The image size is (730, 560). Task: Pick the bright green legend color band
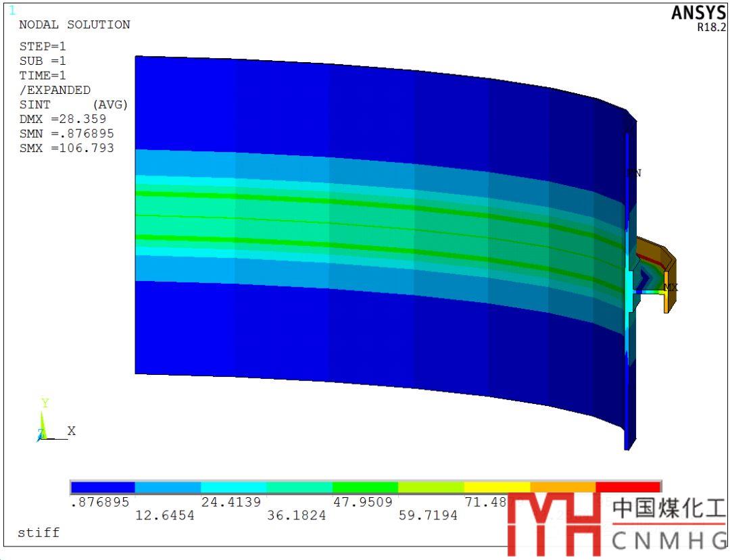point(365,487)
